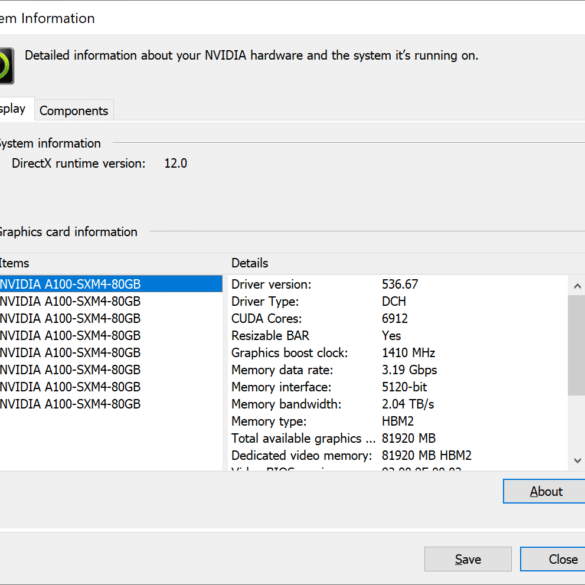This screenshot has height=585, width=585.
Task: Click the green NVIDIA logo icon
Action: (6, 66)
